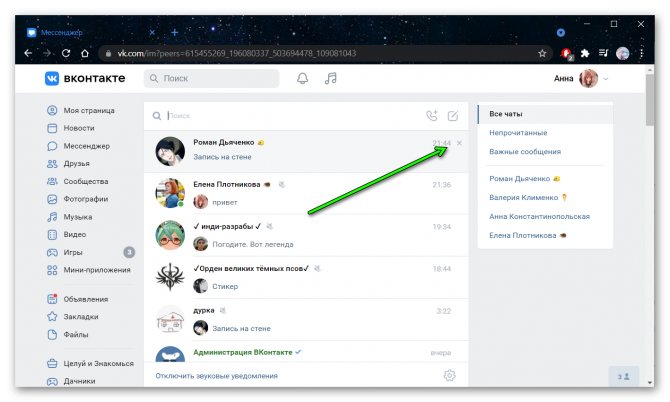This screenshot has width=670, height=402.
Task: Open Игры in sidebar
Action: tap(65, 252)
